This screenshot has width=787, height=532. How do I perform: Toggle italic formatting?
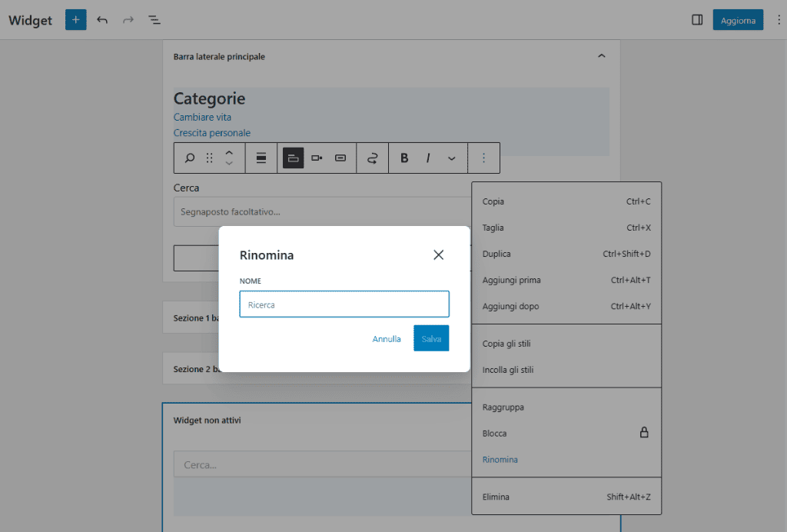click(428, 158)
